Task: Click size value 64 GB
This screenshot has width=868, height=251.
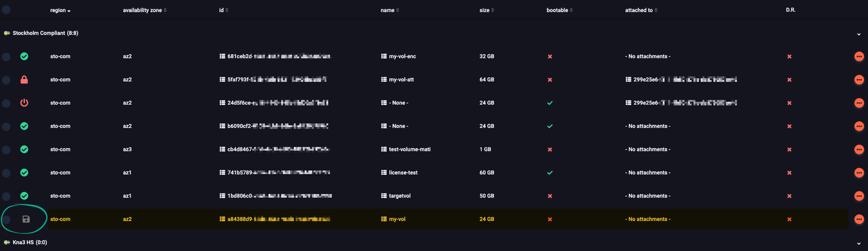Action: point(487,80)
